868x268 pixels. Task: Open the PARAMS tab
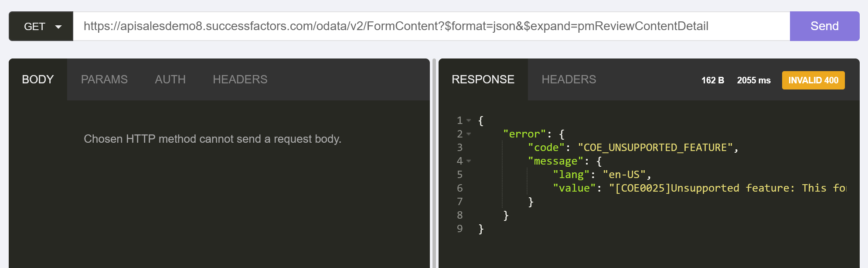(104, 79)
